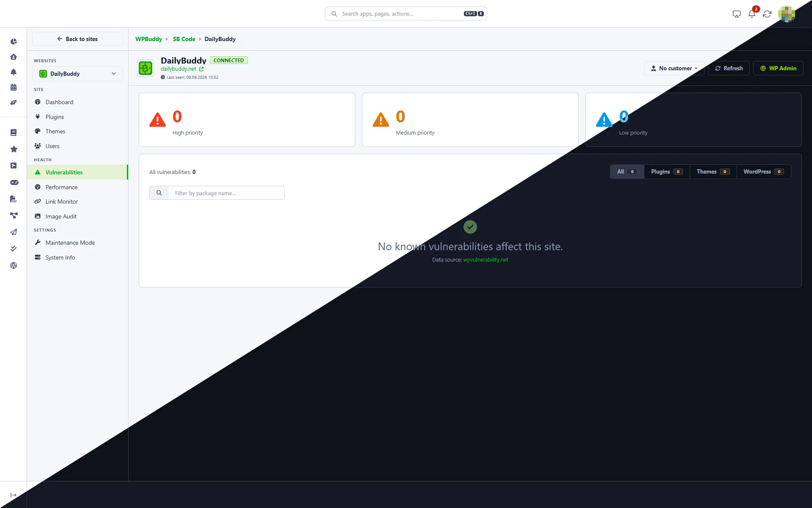
Task: Open the No customer dropdown
Action: tap(674, 68)
